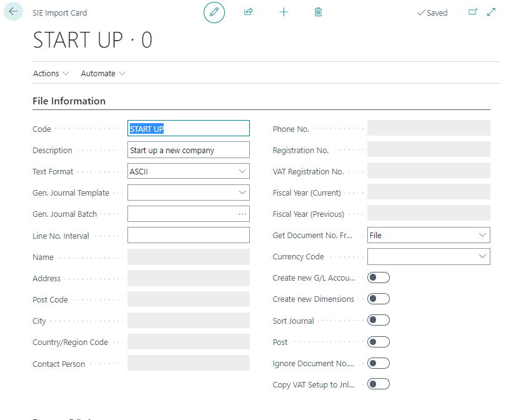The width and height of the screenshot is (516, 420).
Task: Enable the Post toggle
Action: click(x=378, y=342)
